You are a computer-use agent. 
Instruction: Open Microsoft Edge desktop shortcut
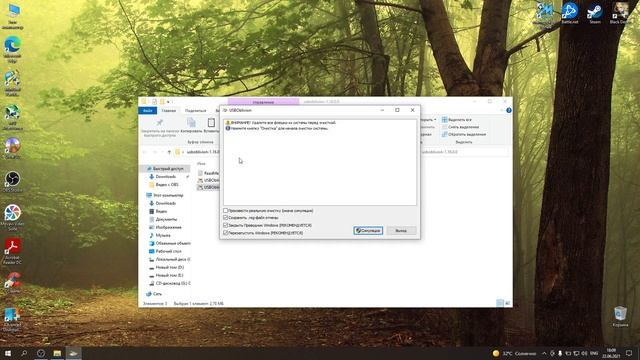click(13, 49)
